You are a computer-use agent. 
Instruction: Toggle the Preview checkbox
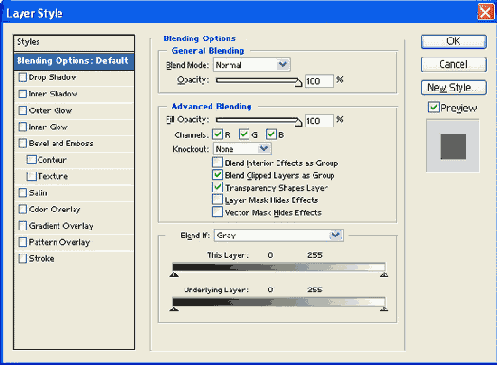point(434,107)
